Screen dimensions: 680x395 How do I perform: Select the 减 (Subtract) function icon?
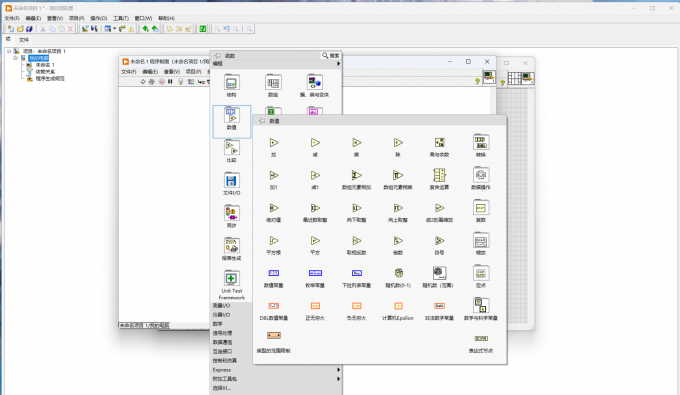click(315, 143)
